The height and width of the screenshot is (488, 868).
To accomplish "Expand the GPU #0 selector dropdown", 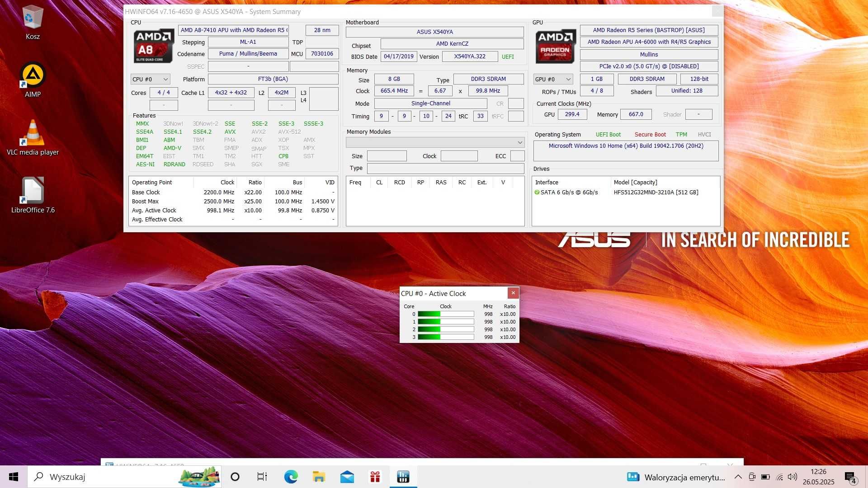I will point(553,79).
